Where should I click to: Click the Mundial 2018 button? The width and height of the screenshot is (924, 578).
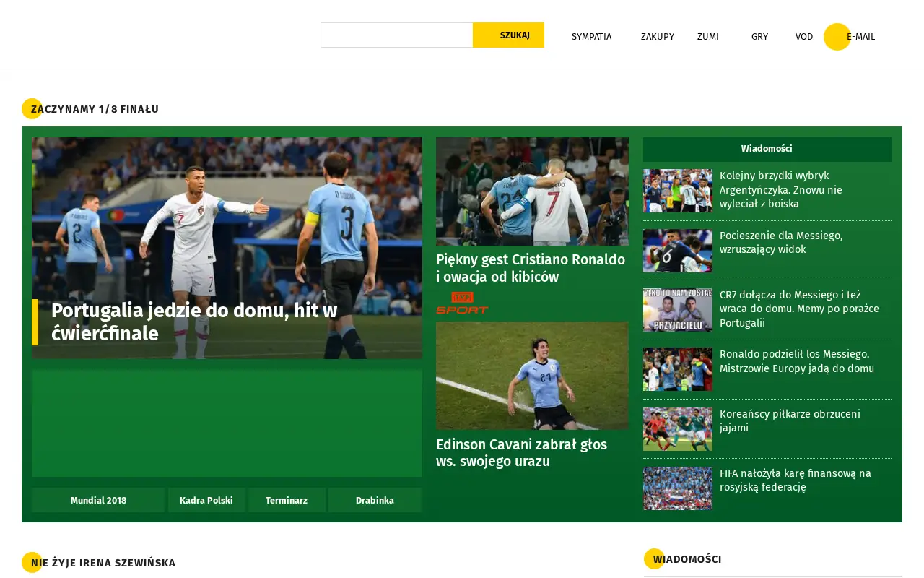(98, 500)
